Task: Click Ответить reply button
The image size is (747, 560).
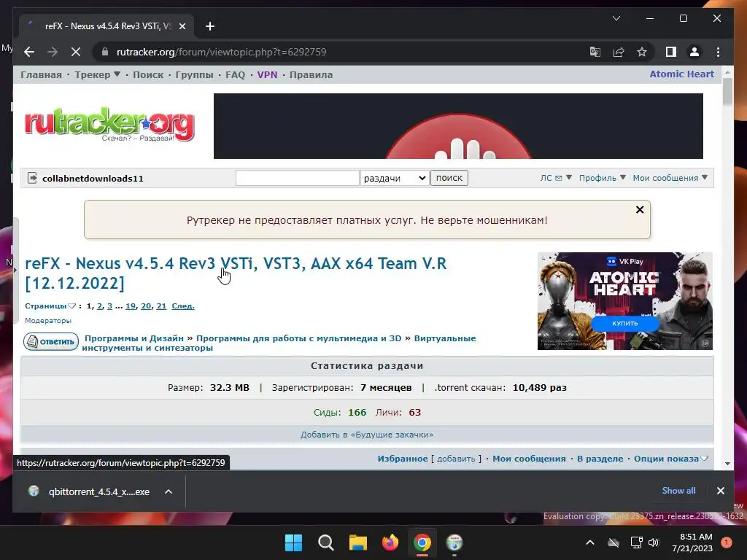Action: 51,341
